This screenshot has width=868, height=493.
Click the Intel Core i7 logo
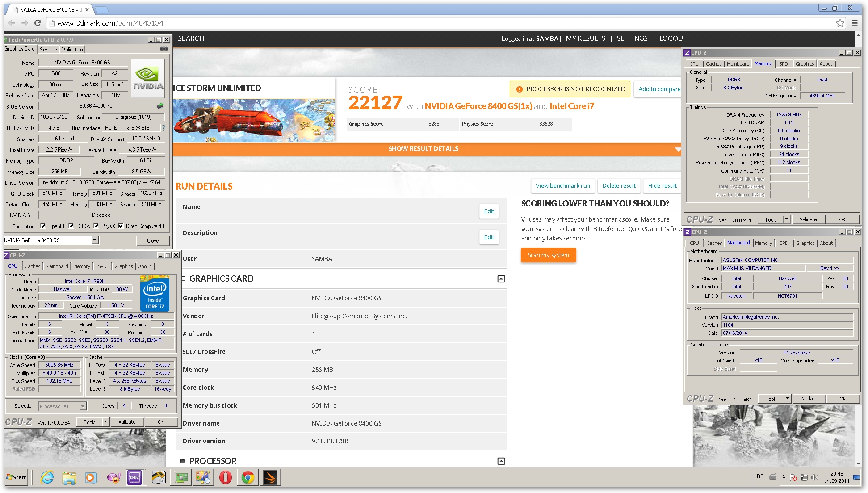[155, 293]
